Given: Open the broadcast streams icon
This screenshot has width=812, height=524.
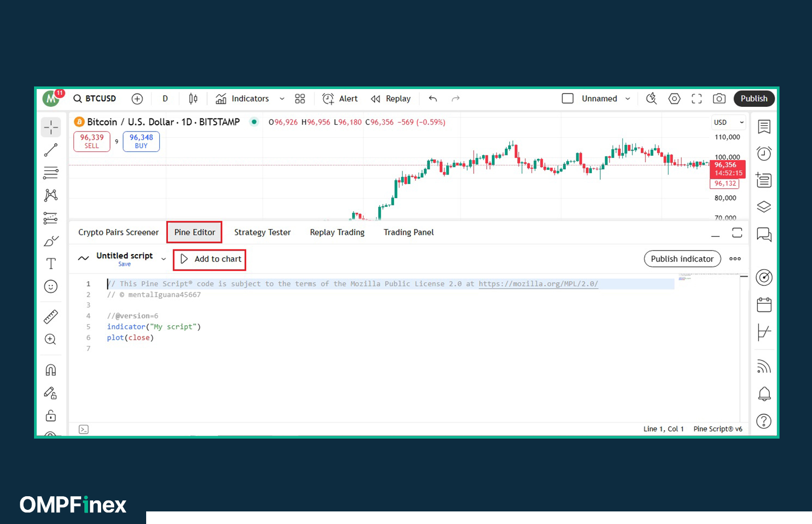Looking at the screenshot, I should pos(764,367).
